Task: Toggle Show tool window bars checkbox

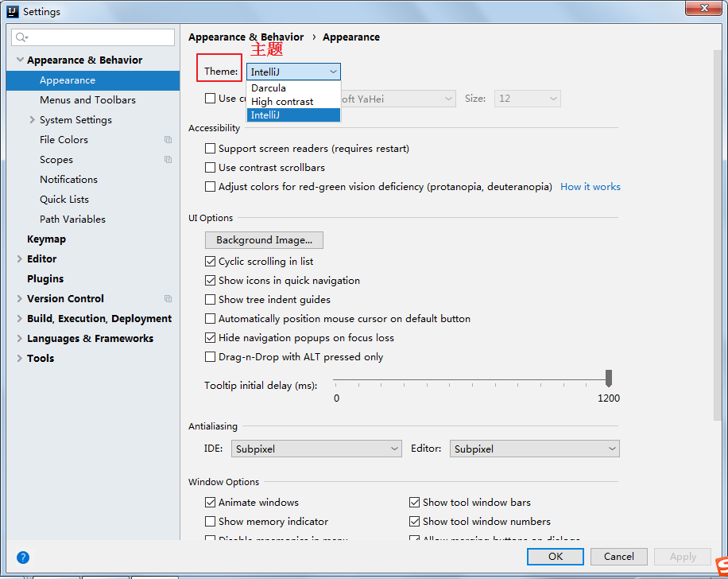Action: (x=415, y=503)
